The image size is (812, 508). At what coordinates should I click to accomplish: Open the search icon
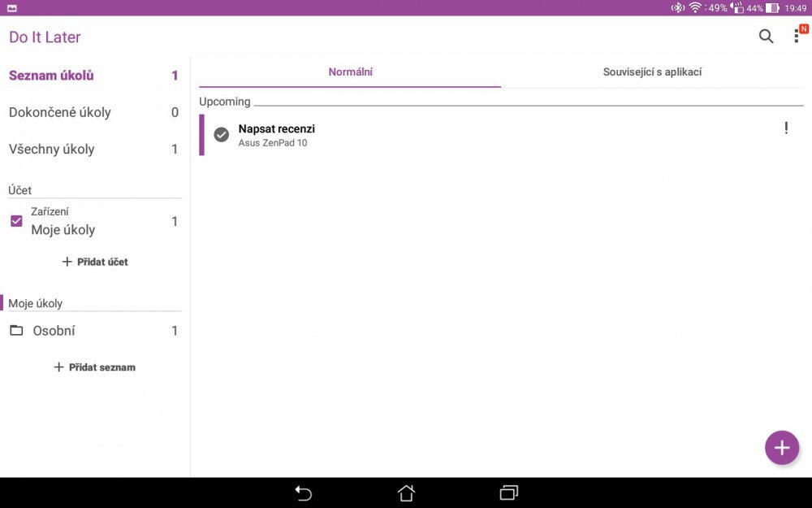[765, 37]
